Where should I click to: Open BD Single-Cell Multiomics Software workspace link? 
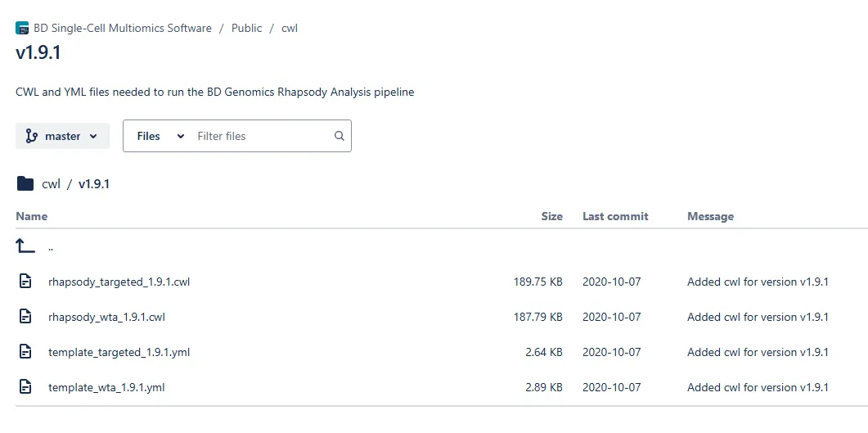pos(123,28)
